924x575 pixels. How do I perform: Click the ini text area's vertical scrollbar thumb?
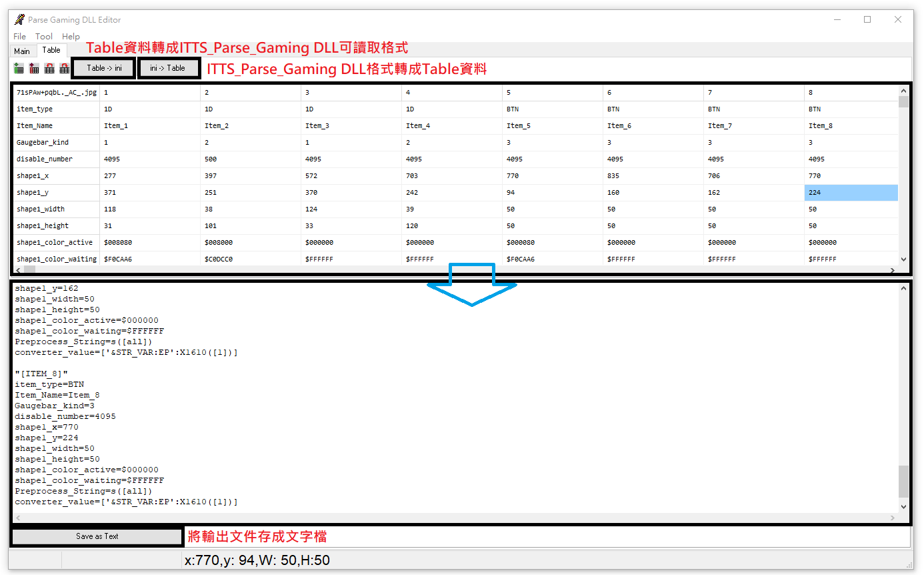tap(903, 482)
